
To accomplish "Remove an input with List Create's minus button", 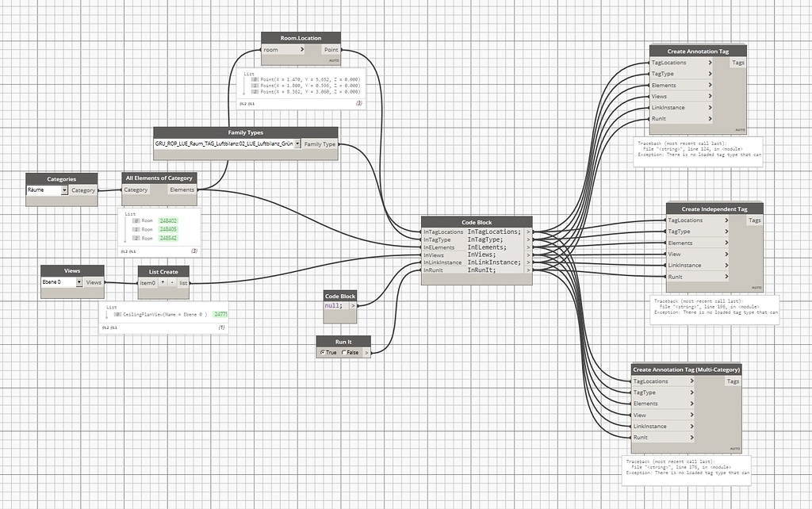I will pyautogui.click(x=173, y=282).
